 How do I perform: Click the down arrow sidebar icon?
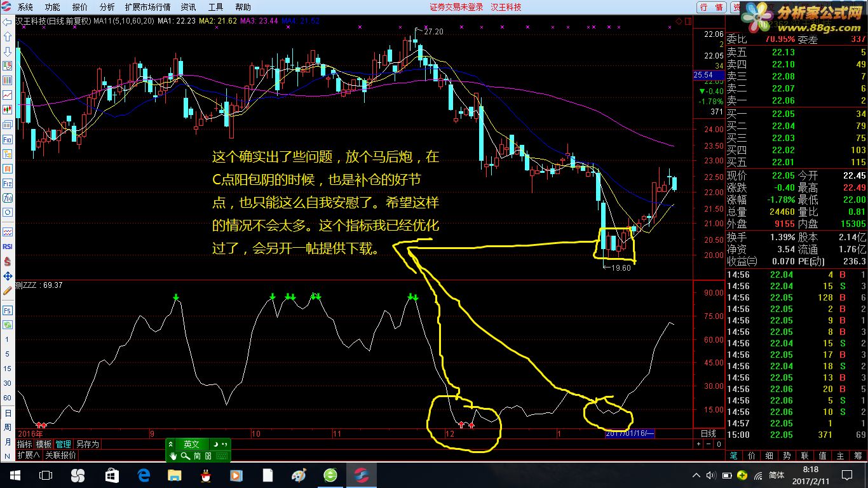(x=8, y=51)
